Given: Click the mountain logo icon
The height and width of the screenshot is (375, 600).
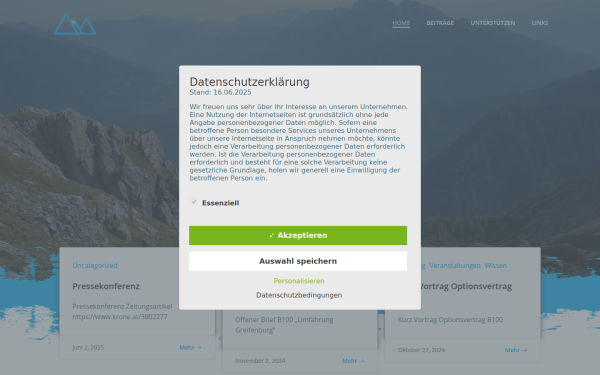Looking at the screenshot, I should click(x=75, y=24).
